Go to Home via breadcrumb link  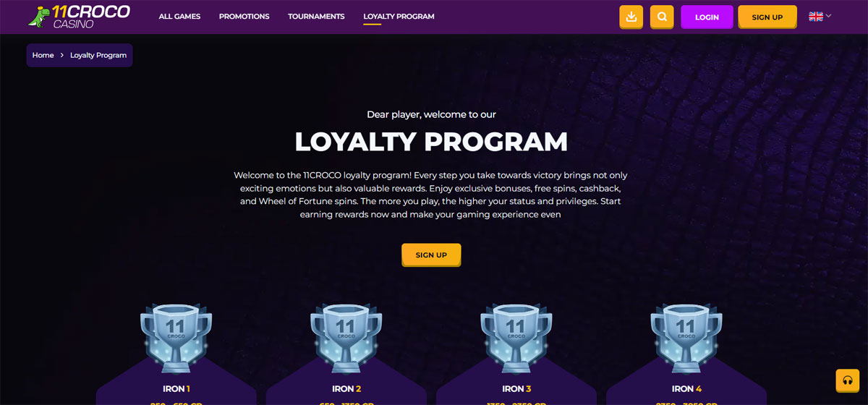(x=43, y=56)
